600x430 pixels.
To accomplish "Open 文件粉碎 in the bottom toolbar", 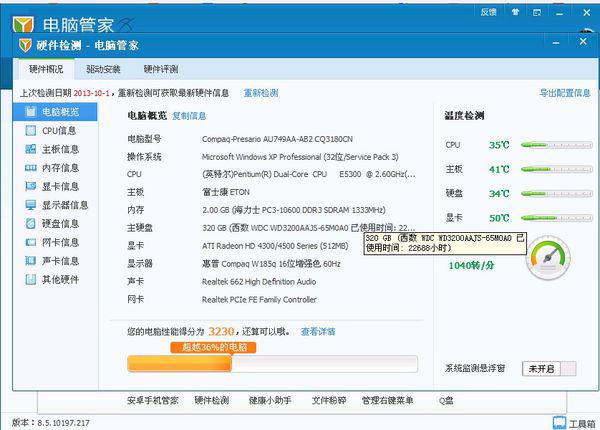I will click(x=329, y=401).
